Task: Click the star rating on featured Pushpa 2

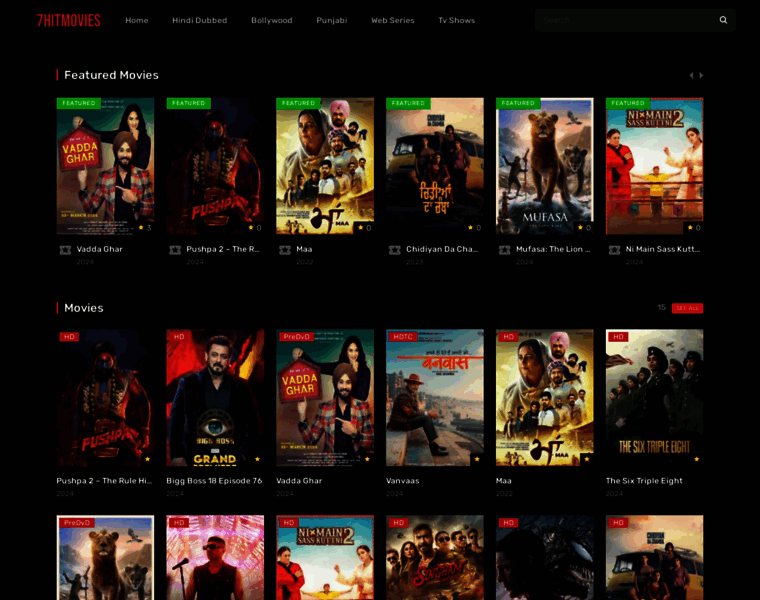Action: 254,227
